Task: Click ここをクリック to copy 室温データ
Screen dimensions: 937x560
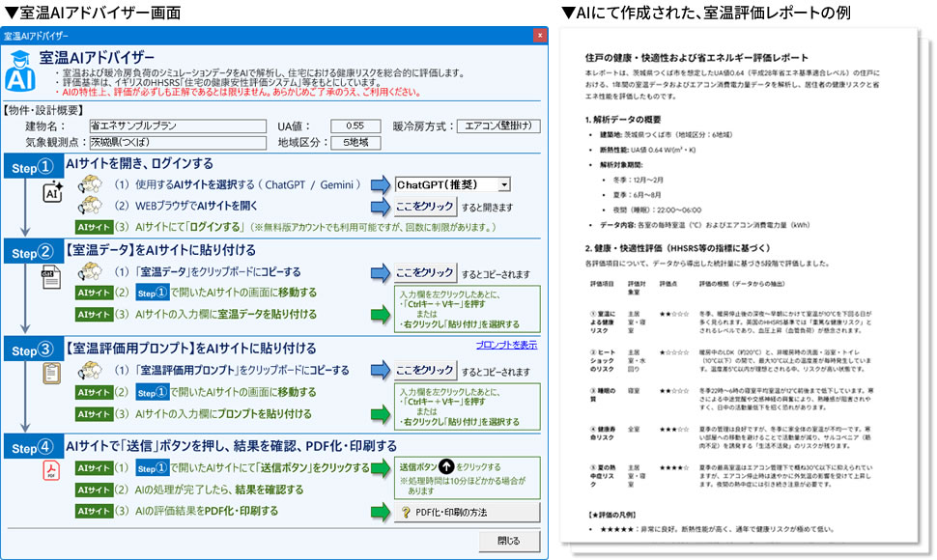Action: pyautogui.click(x=423, y=273)
